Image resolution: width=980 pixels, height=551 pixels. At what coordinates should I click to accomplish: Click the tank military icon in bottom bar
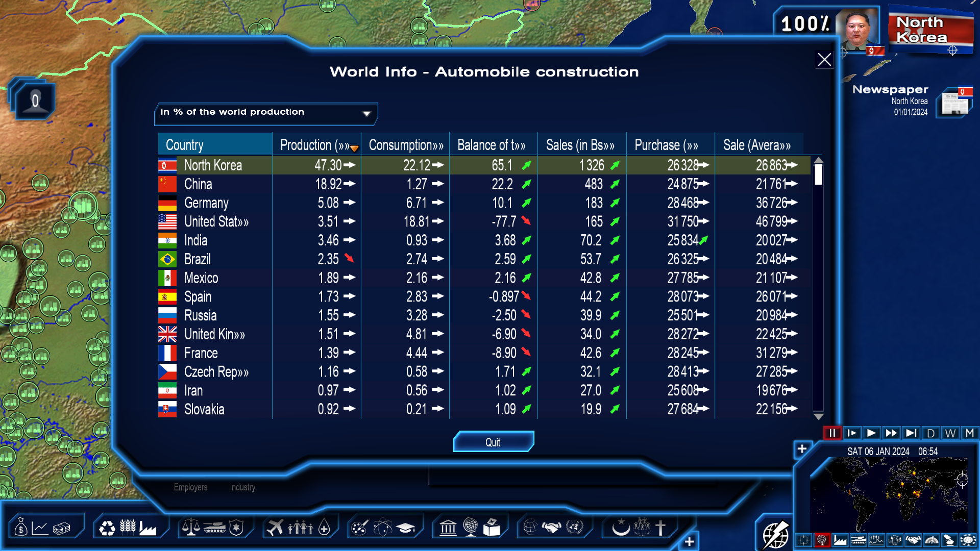pos(214,528)
